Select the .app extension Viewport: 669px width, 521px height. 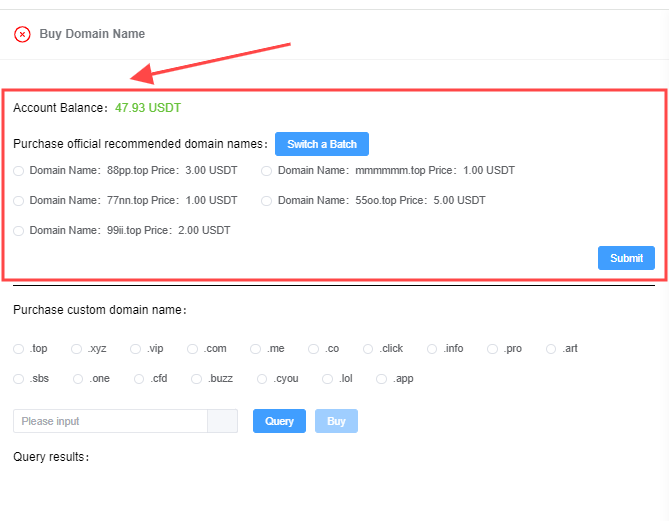tap(381, 379)
